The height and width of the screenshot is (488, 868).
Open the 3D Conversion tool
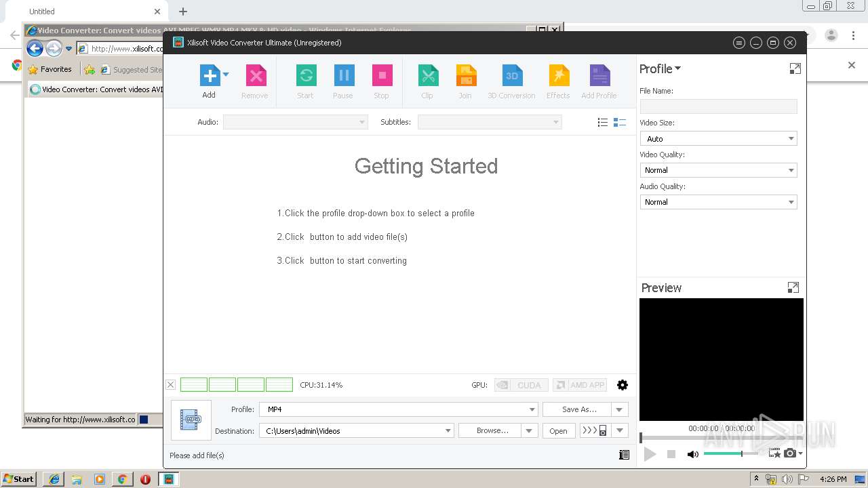point(512,75)
